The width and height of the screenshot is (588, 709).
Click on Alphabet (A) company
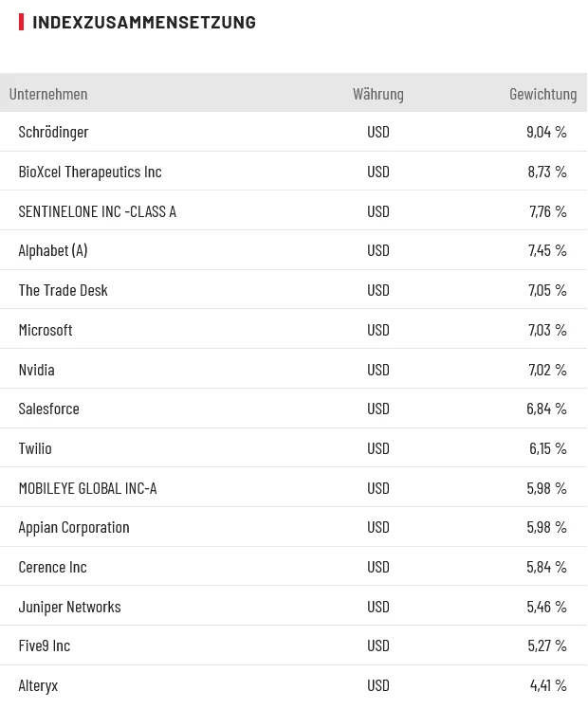[53, 250]
